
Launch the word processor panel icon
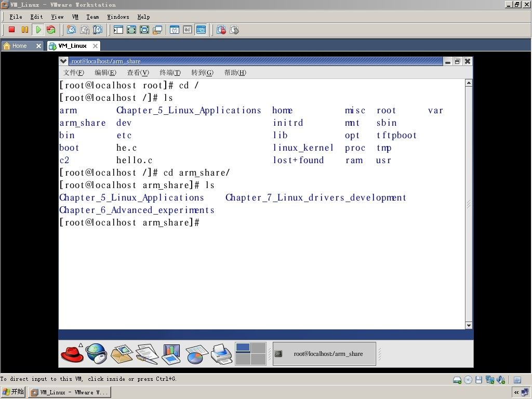[x=147, y=354]
